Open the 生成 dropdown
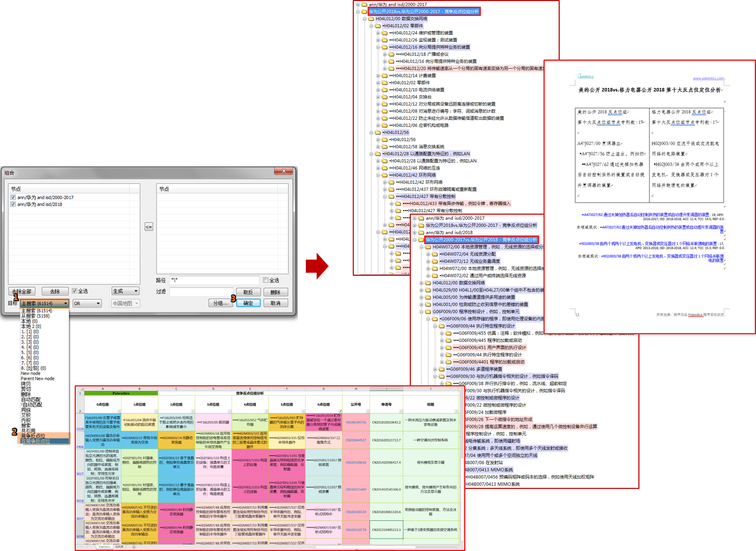756x551 pixels. coord(125,291)
